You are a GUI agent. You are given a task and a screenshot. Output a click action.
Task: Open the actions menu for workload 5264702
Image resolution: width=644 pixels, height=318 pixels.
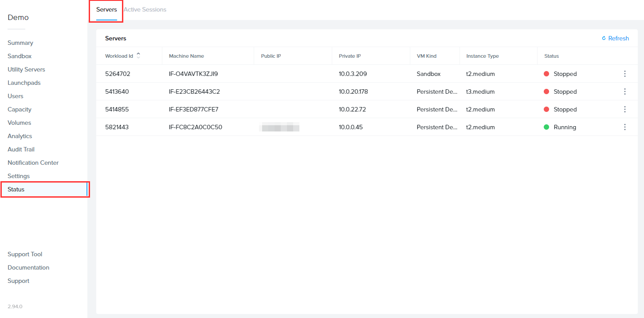625,74
